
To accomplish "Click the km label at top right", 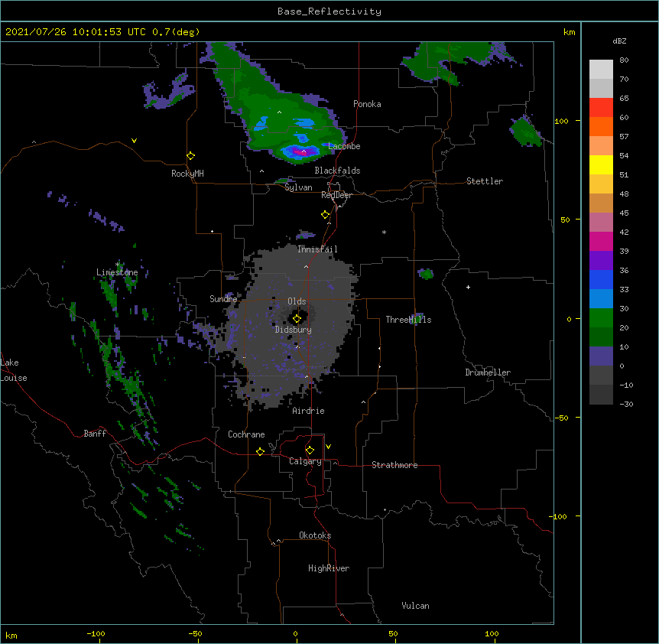I will click(569, 32).
